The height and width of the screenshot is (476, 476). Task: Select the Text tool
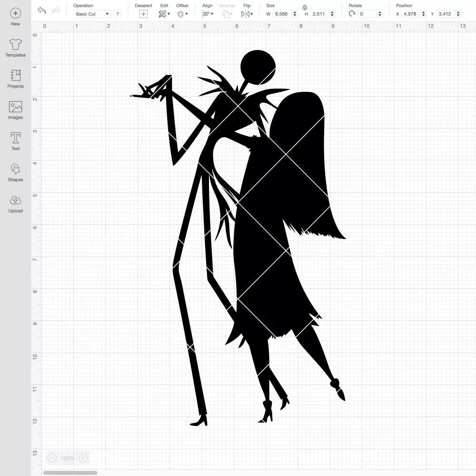click(x=16, y=141)
